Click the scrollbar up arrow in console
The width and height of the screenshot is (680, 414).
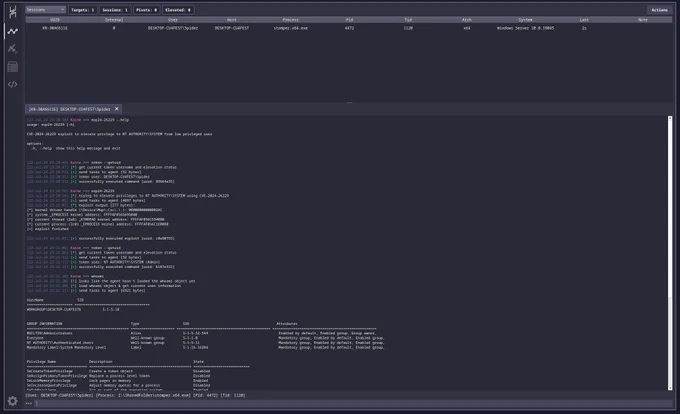pos(670,118)
